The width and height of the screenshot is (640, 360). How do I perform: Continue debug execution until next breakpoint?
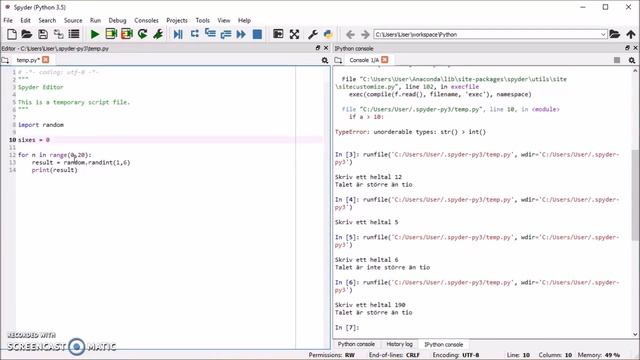(241, 34)
